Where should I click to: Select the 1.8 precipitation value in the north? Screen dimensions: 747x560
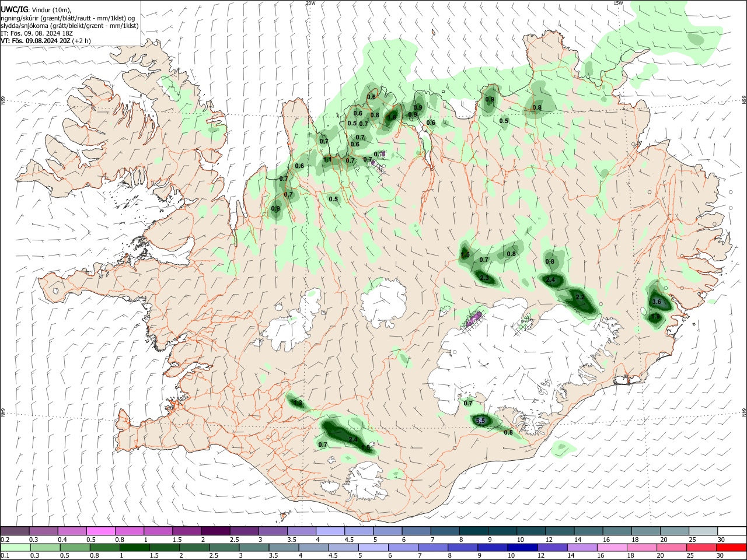[392, 117]
